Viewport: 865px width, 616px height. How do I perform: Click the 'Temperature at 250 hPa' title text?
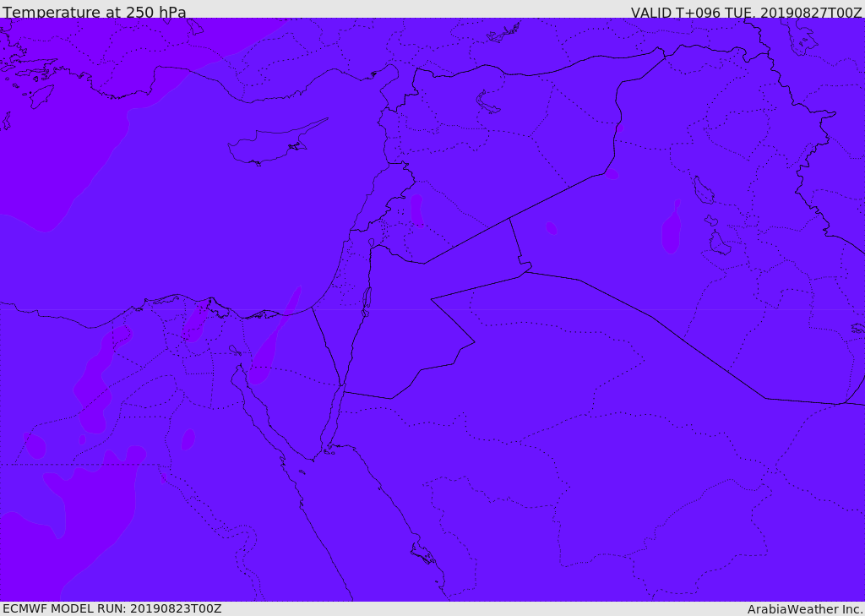[95, 12]
